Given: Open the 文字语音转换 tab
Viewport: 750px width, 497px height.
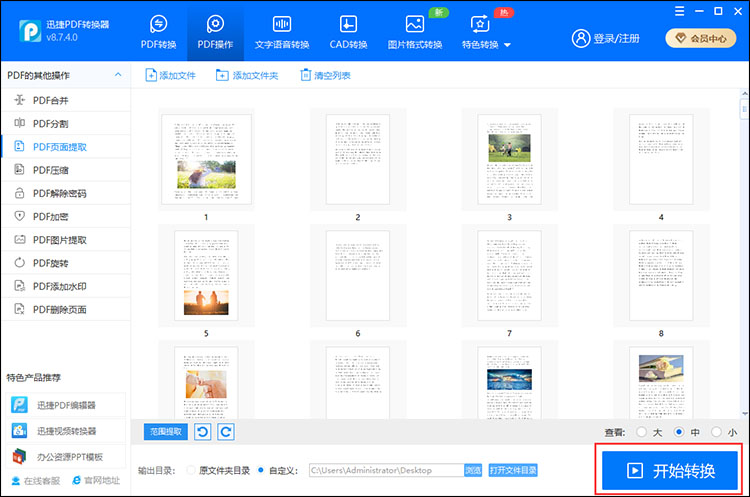Looking at the screenshot, I should [282, 32].
